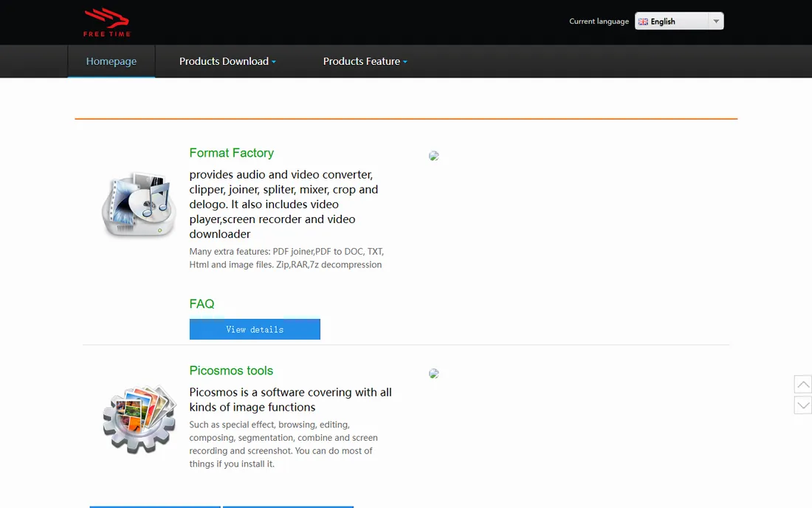
Task: Click the 'Picosmos is a software covering' text
Action: click(291, 399)
